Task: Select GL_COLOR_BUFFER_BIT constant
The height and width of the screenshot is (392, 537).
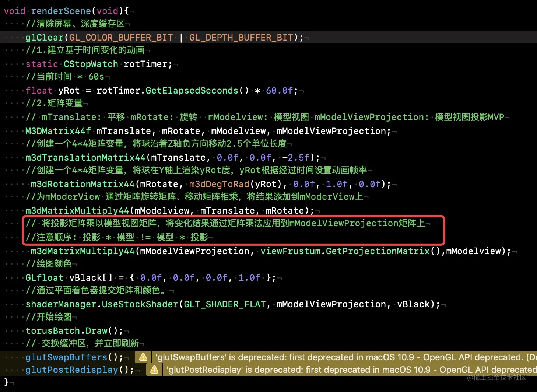Action: pyautogui.click(x=121, y=37)
